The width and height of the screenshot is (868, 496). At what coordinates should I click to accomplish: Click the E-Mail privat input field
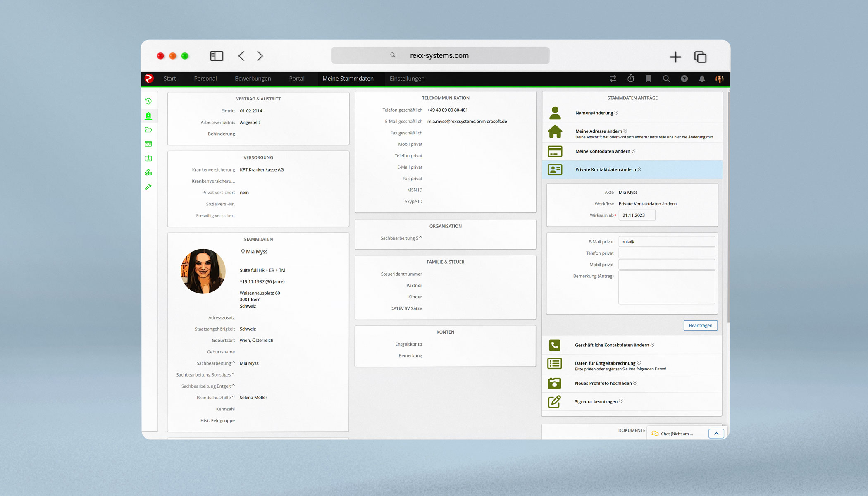(666, 241)
